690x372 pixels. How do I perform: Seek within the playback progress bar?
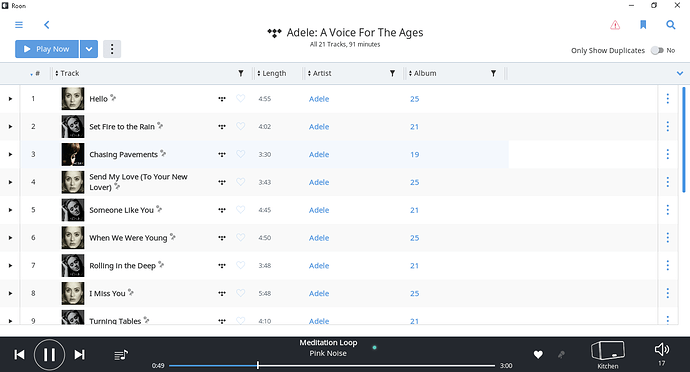(x=332, y=365)
